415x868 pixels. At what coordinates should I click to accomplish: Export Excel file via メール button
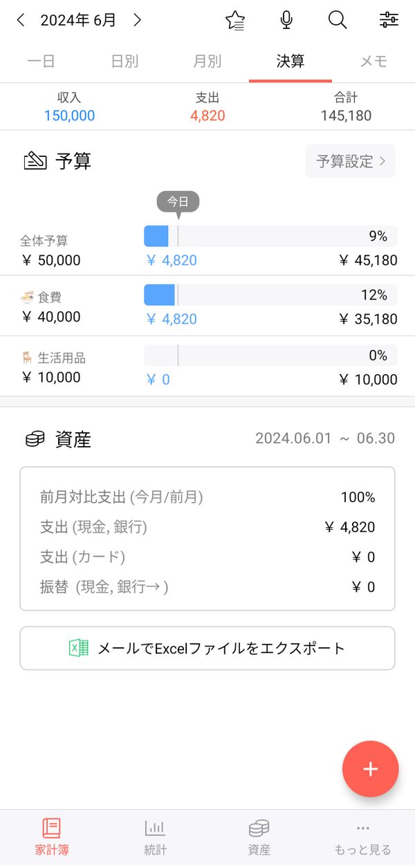(207, 648)
